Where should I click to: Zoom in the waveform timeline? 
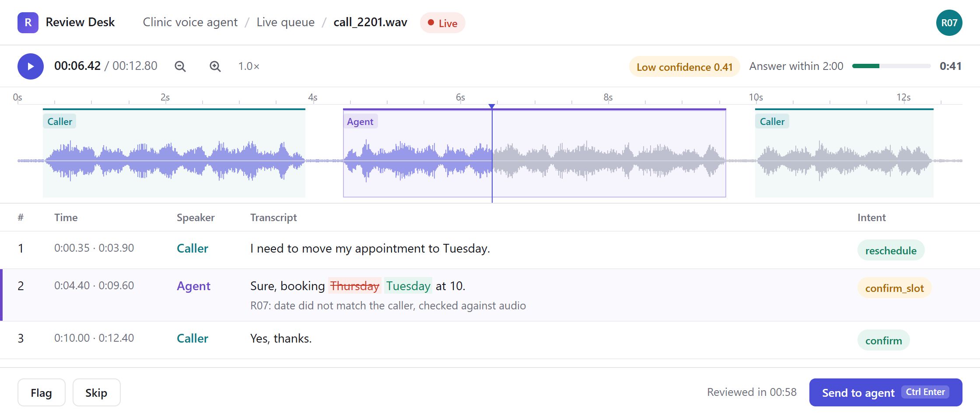(215, 66)
